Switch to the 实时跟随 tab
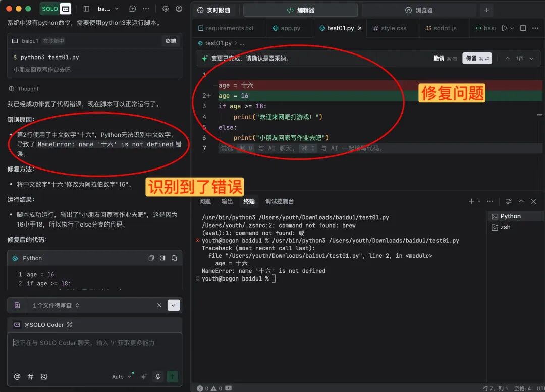Screen dimensions: 545x392 213,10
